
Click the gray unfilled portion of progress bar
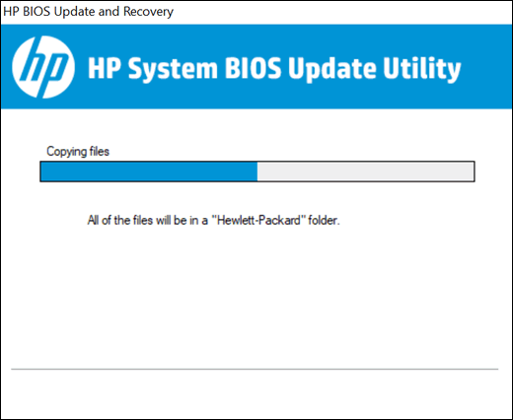click(365, 172)
